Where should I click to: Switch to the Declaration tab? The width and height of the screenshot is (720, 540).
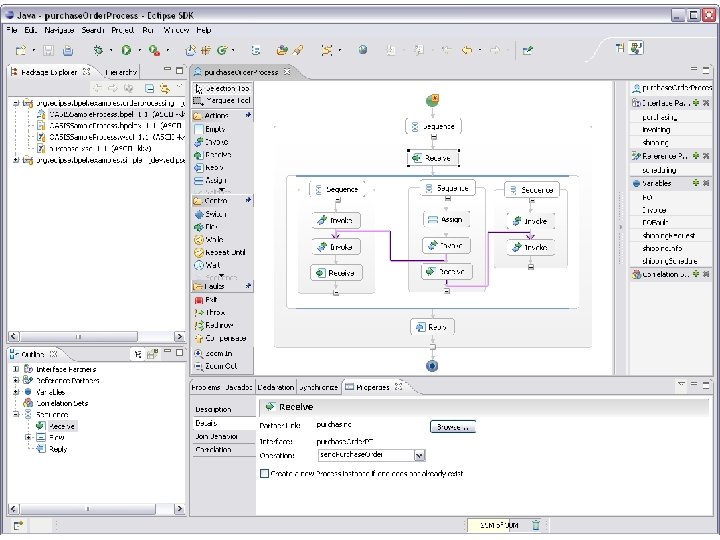point(276,388)
